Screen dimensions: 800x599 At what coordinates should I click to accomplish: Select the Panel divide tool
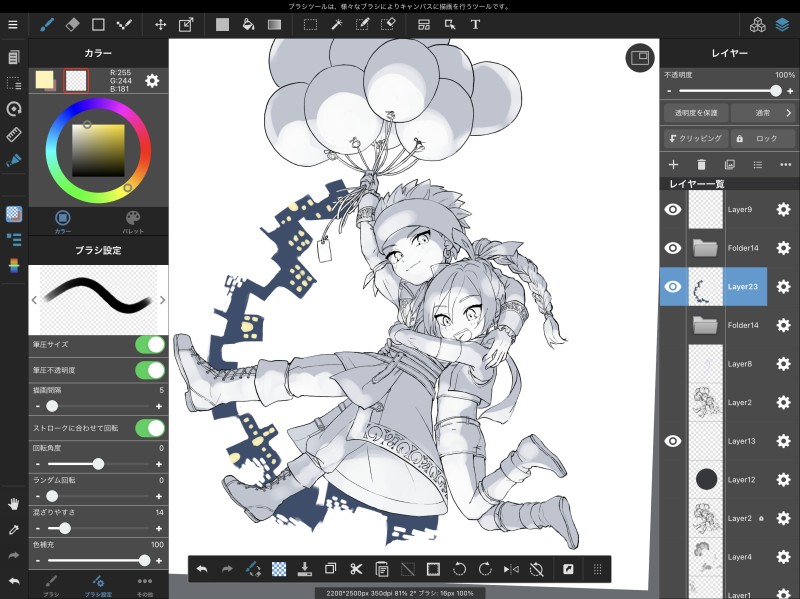tap(423, 24)
